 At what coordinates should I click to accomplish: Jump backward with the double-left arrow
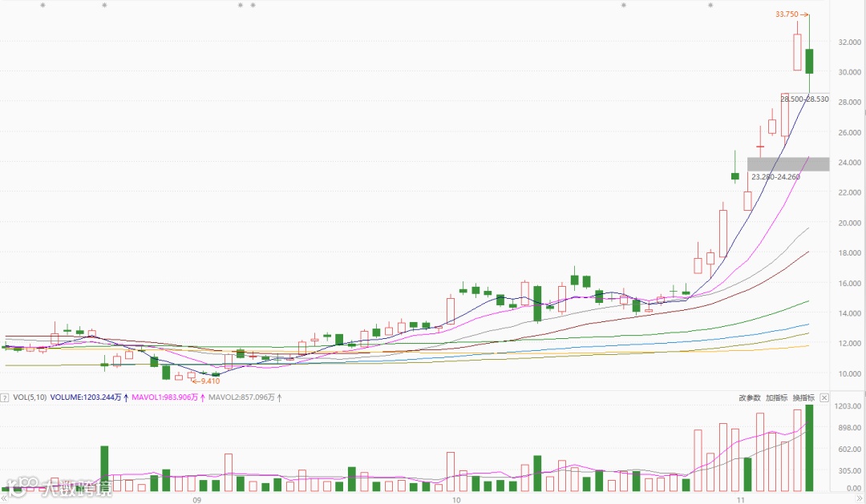pos(6,499)
